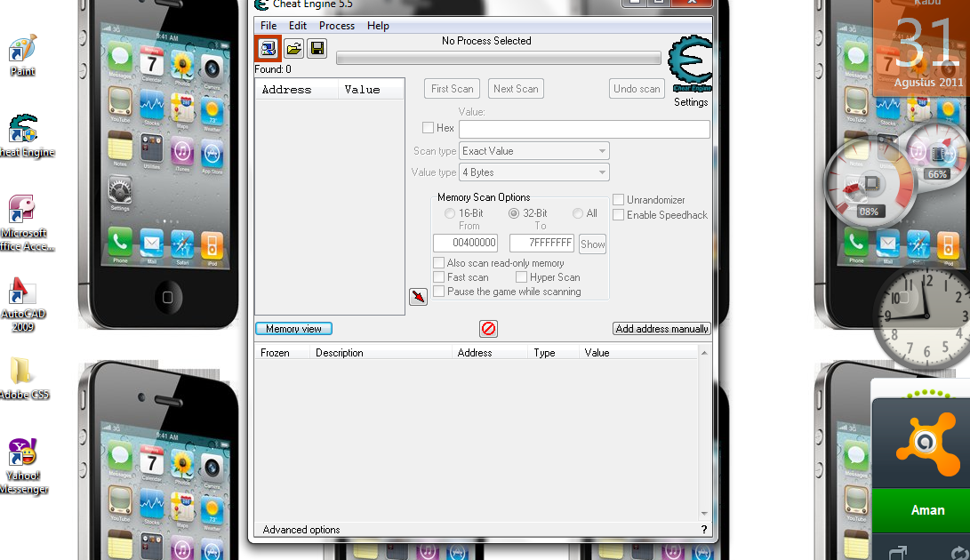Screen dimensions: 970x560
Task: Select the All radio button
Action: pyautogui.click(x=578, y=213)
